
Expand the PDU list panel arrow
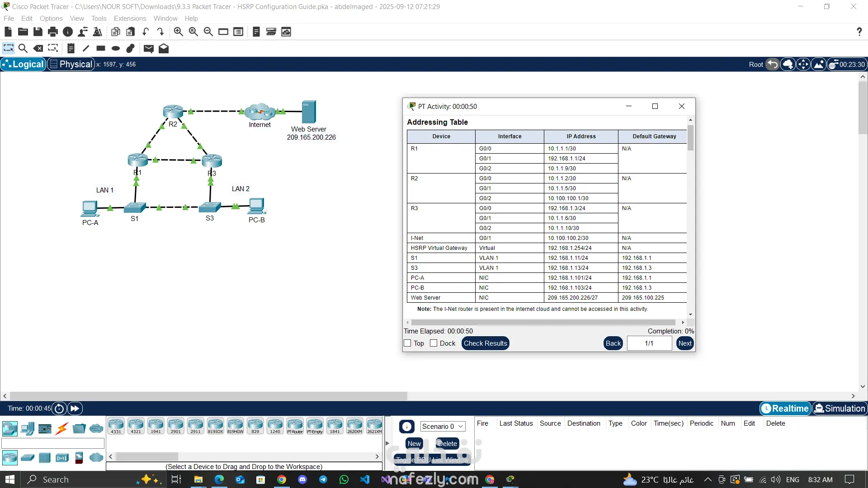click(x=387, y=443)
